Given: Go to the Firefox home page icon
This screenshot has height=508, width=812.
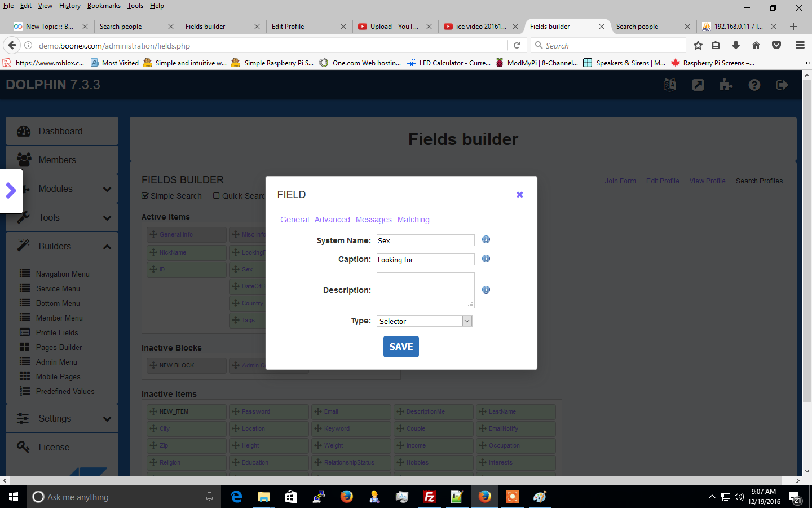Looking at the screenshot, I should point(756,45).
